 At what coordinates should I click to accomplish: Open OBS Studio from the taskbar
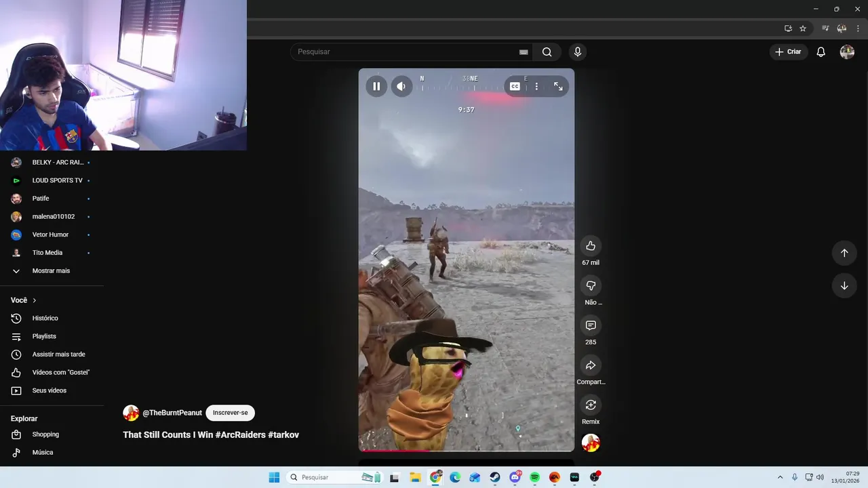pos(595,477)
